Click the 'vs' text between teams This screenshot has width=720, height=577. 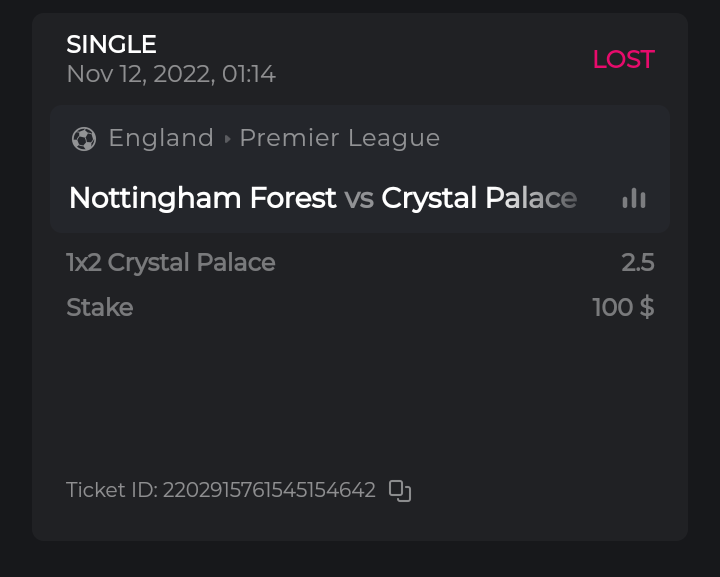[x=359, y=198]
